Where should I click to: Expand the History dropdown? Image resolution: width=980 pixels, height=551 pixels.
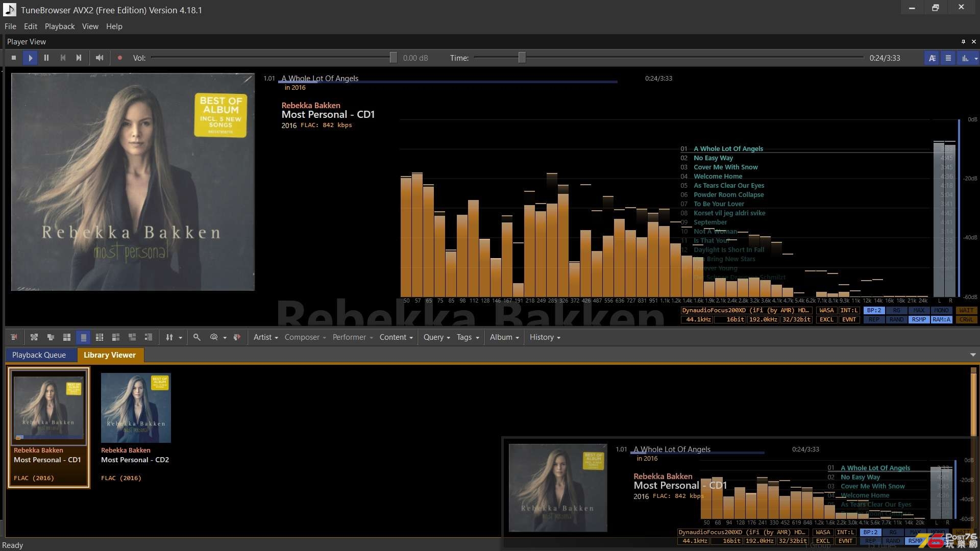tap(545, 337)
